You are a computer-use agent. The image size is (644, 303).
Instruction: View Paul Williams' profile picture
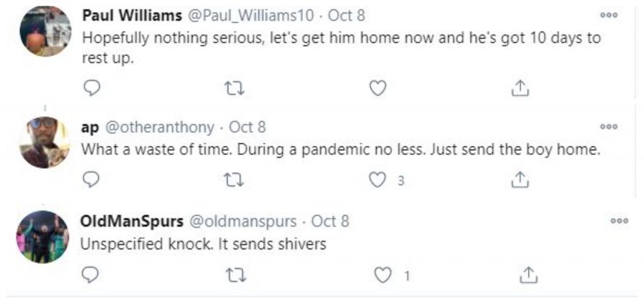tap(45, 31)
